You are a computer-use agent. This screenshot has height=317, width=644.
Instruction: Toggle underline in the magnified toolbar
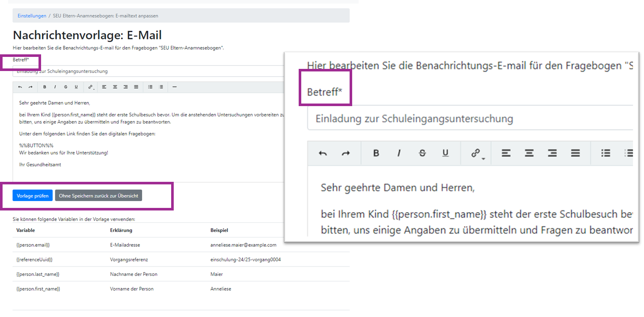(445, 153)
